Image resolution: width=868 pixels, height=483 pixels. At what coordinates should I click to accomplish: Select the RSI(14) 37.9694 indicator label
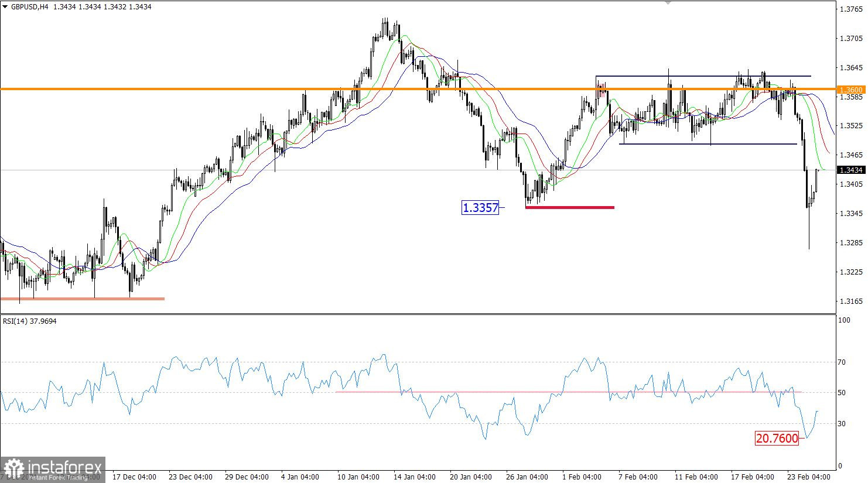(x=30, y=321)
